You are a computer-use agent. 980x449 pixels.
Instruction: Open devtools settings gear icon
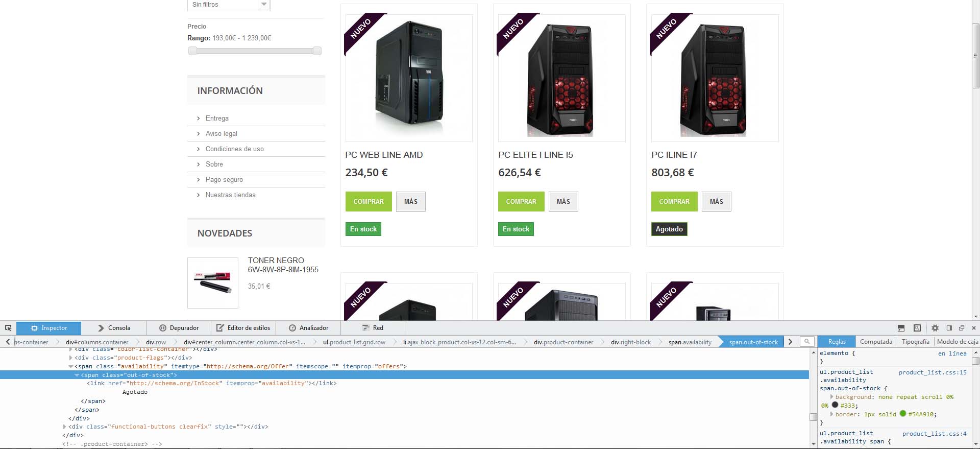click(935, 328)
